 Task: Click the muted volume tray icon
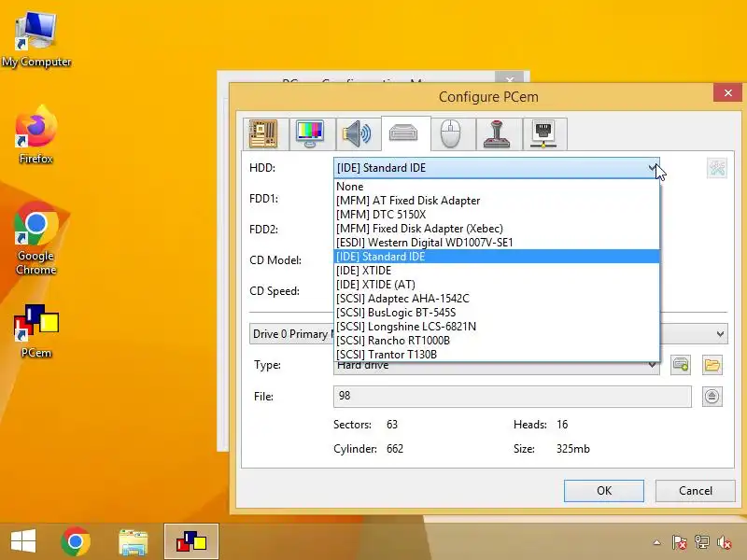point(725,542)
